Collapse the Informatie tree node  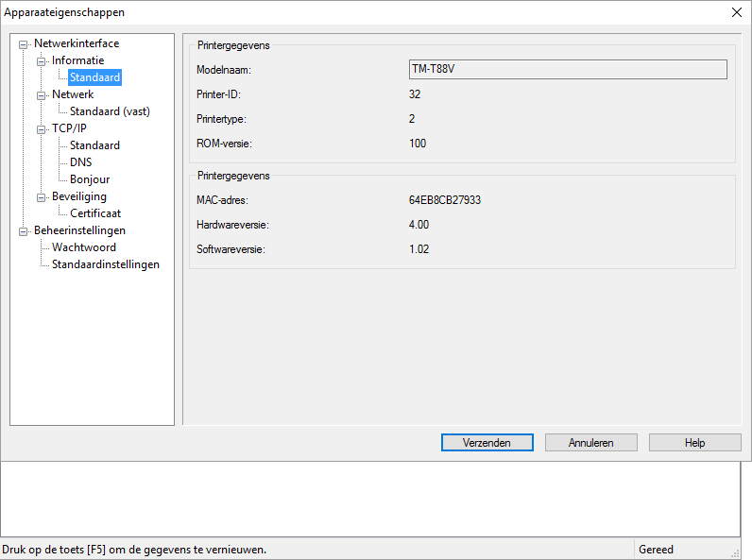click(42, 61)
